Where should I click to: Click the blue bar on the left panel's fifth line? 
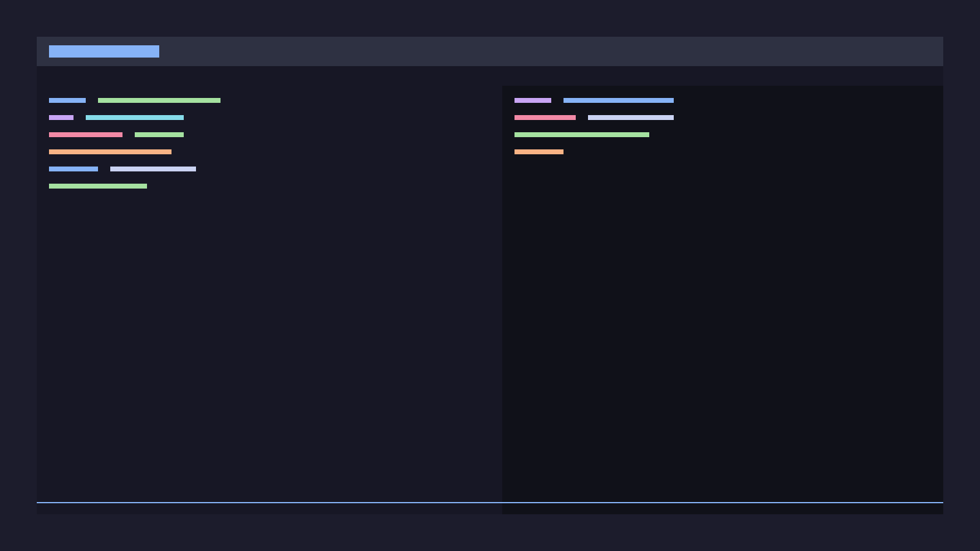tap(73, 169)
